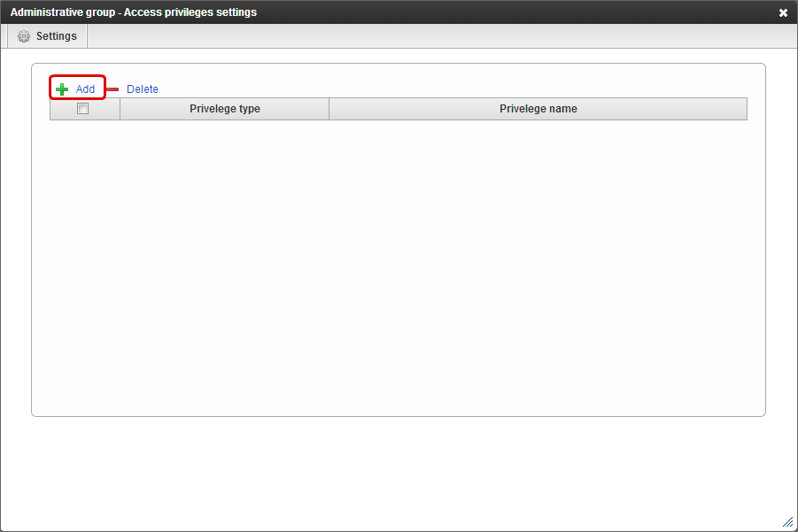Close the Access privileges settings dialog
The width and height of the screenshot is (798, 532).
(783, 12)
